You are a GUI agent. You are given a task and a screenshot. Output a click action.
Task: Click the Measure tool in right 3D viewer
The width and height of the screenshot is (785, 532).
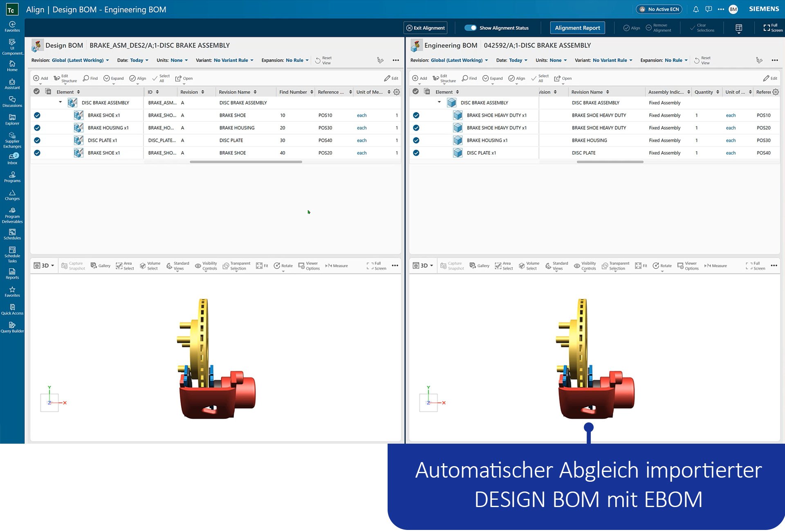click(715, 265)
